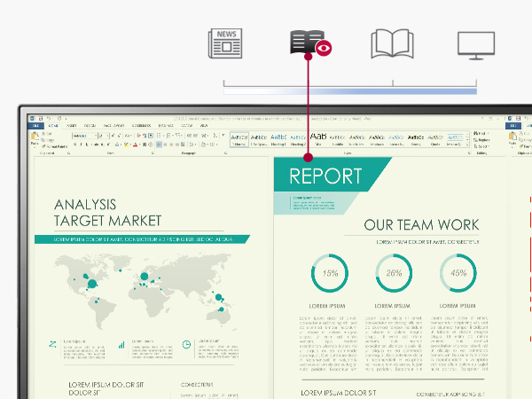Apply the Heading 1 style

tap(278, 139)
